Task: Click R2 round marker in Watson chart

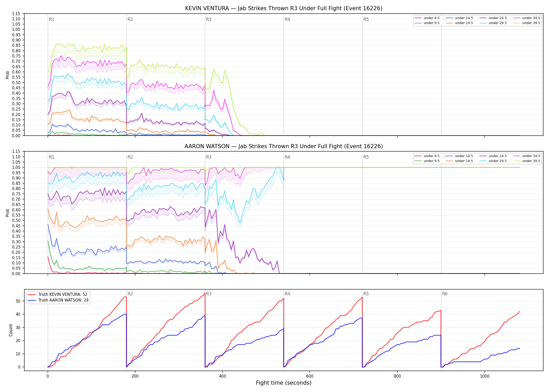Action: (x=130, y=157)
